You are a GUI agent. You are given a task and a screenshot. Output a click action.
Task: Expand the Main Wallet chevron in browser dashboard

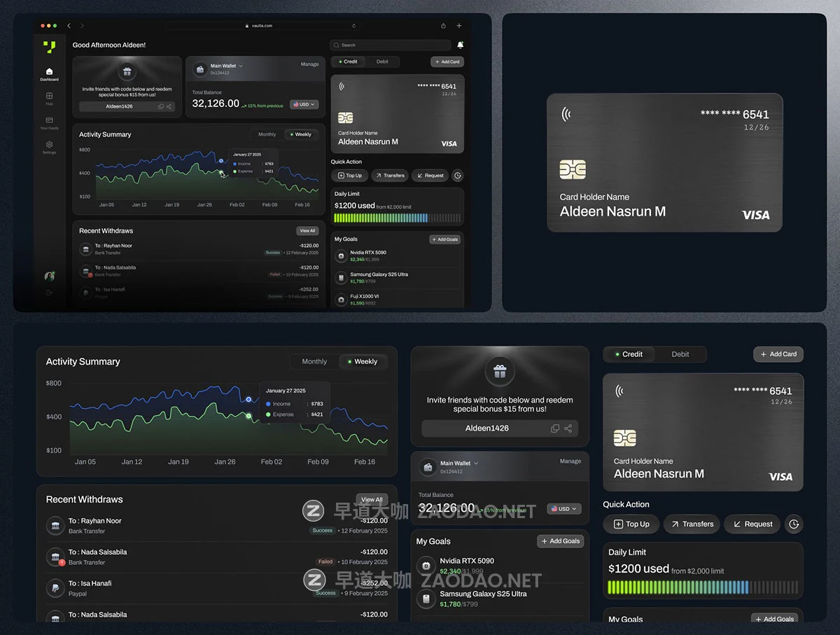[x=241, y=66]
